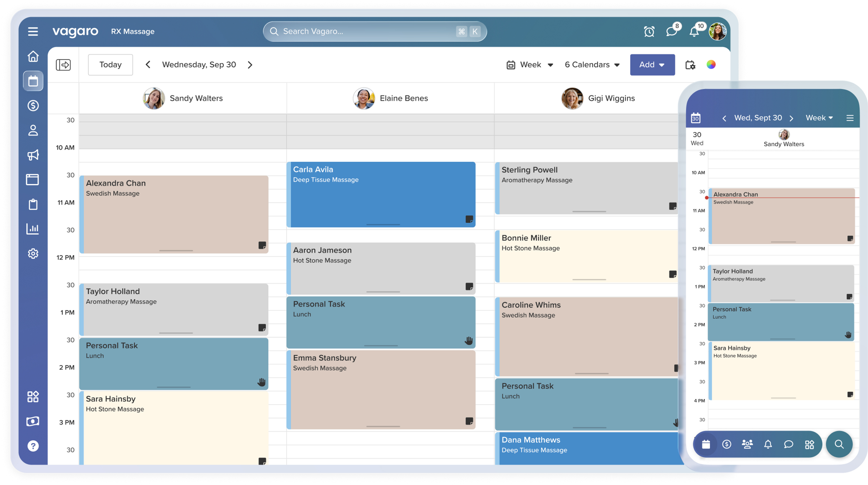This screenshot has width=868, height=485.
Task: Go to previous day on mobile
Action: pos(724,118)
